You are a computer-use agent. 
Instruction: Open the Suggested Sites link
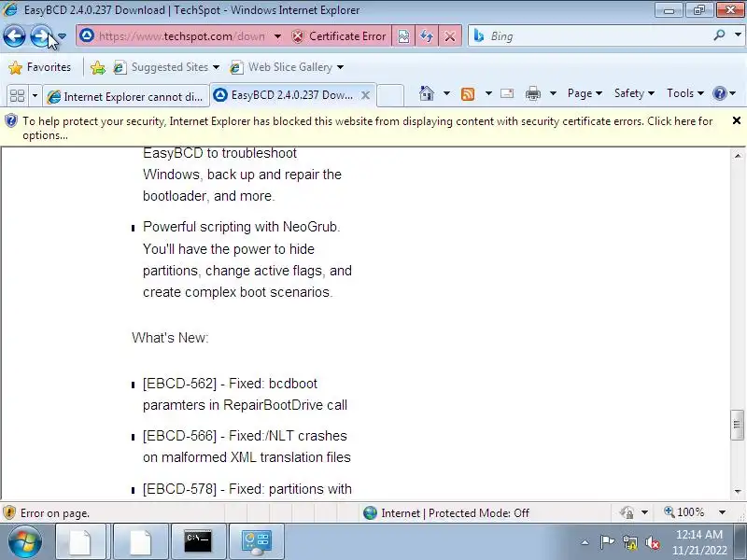click(x=166, y=67)
